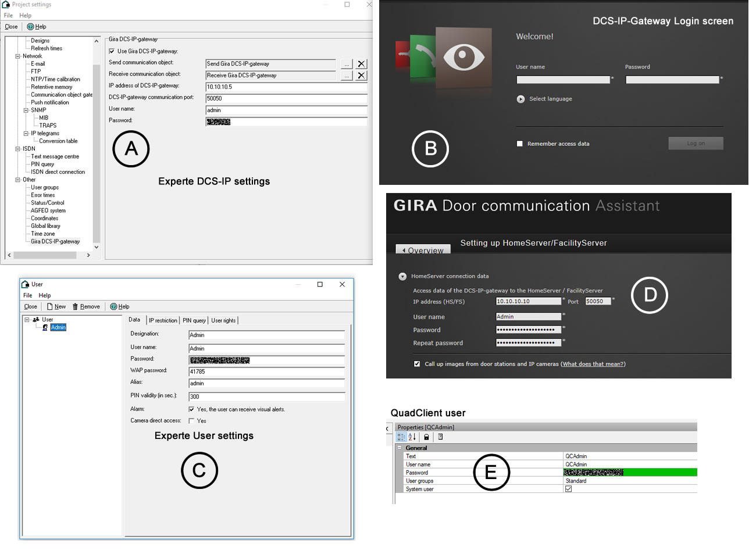
Task: Toggle the visual alerts Alarm checkbox
Action: click(x=191, y=409)
